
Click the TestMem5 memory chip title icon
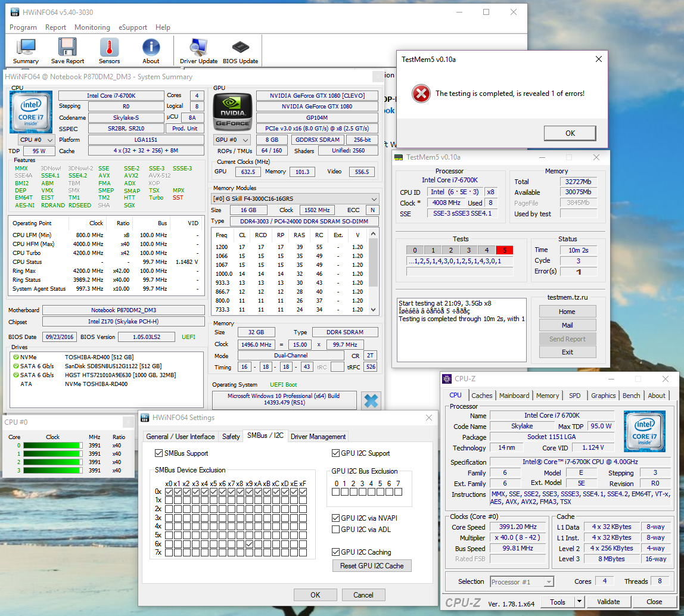[x=398, y=157]
